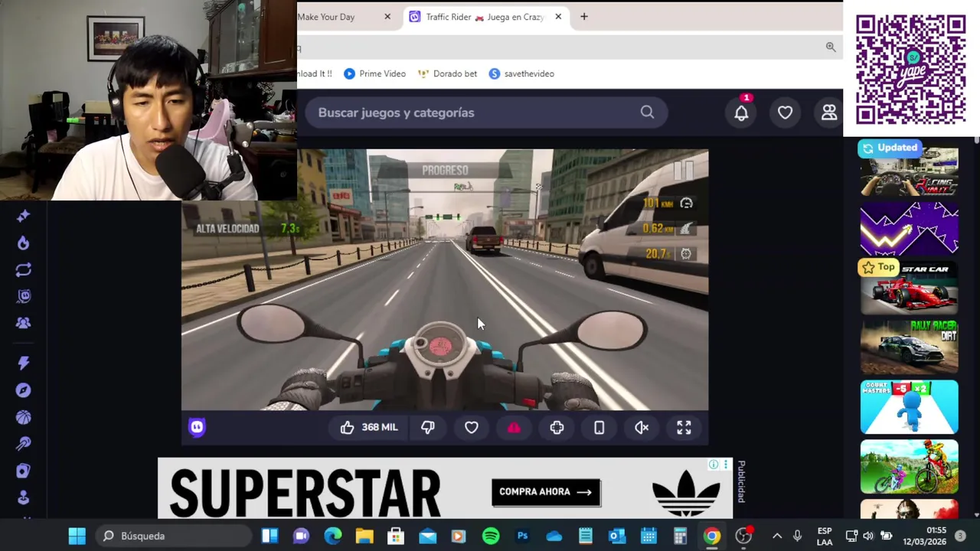Click the Buscar juegos y categorías search field
Screen dimensions: 980x551
487,112
